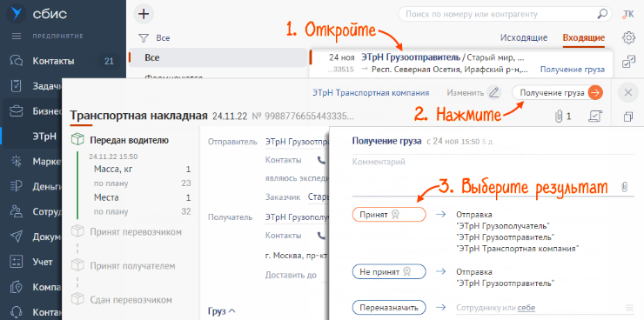Image resolution: width=644 pixels, height=320 pixels.
Task: Click the copy windows icon below close
Action: tap(628, 117)
